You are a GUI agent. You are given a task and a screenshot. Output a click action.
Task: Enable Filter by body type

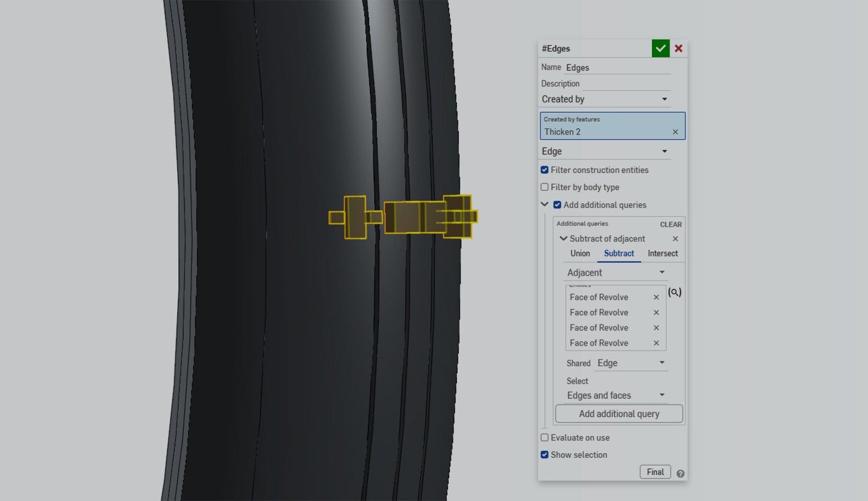[544, 187]
